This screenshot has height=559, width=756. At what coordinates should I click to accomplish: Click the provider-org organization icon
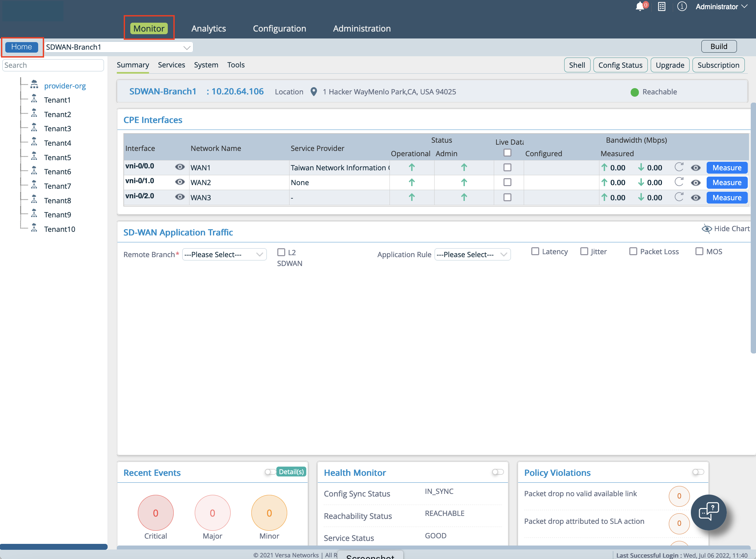point(34,85)
